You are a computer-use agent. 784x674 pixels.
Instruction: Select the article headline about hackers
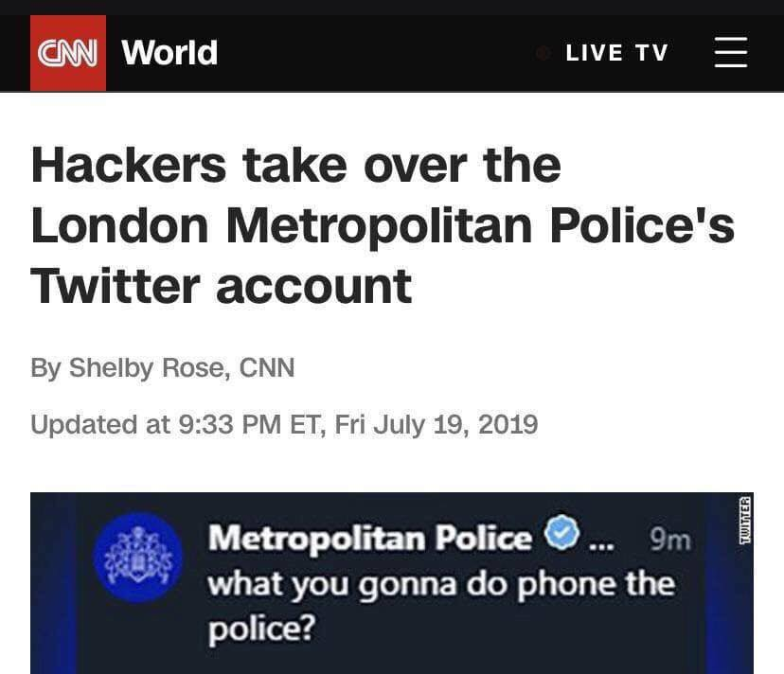point(383,225)
